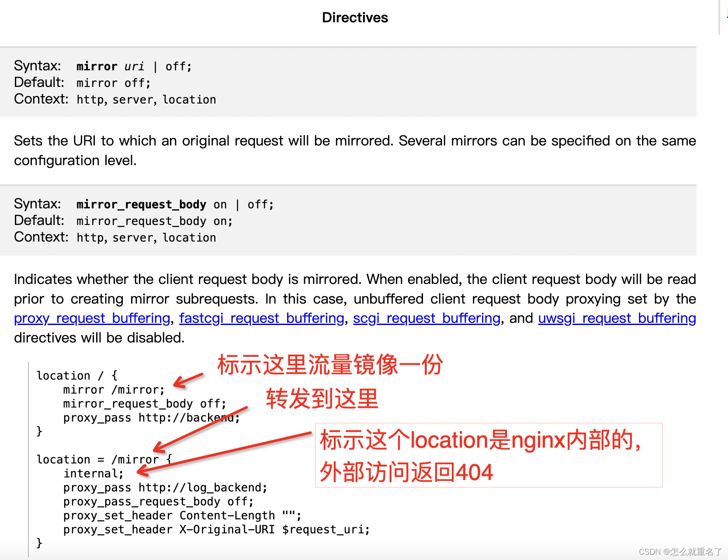Click the 'location = /mirror {' code line
Image resolution: width=728 pixels, height=560 pixels.
click(104, 460)
